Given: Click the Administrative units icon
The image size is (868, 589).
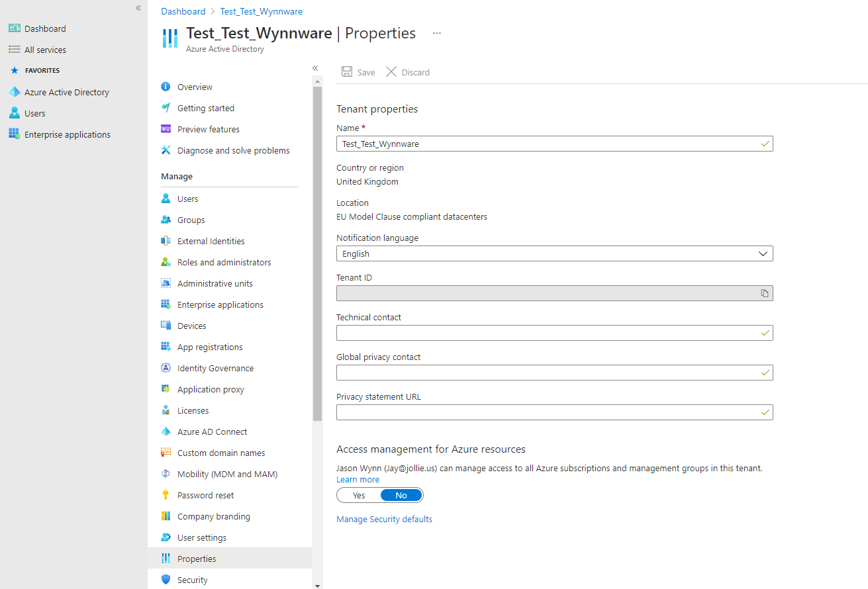Looking at the screenshot, I should pyautogui.click(x=166, y=283).
